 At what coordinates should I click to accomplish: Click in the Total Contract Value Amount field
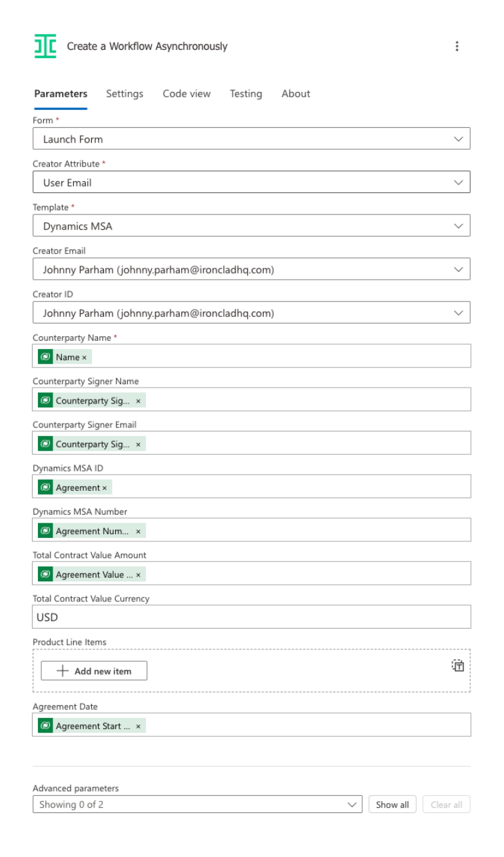tap(252, 573)
